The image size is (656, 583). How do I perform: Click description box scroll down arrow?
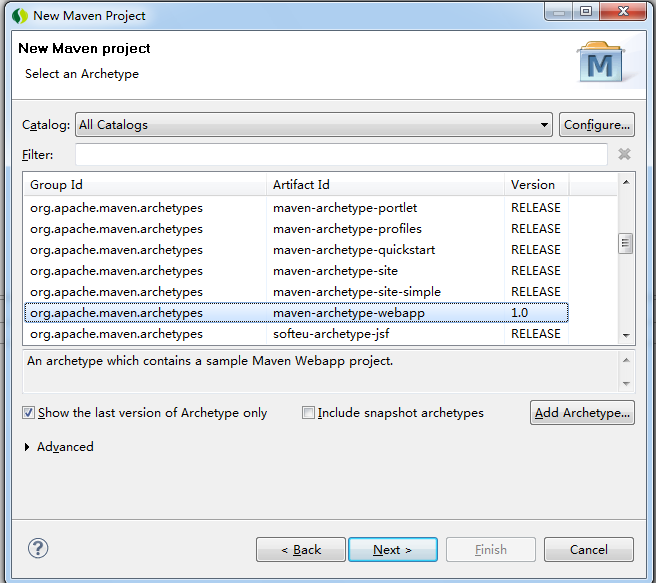pyautogui.click(x=626, y=384)
